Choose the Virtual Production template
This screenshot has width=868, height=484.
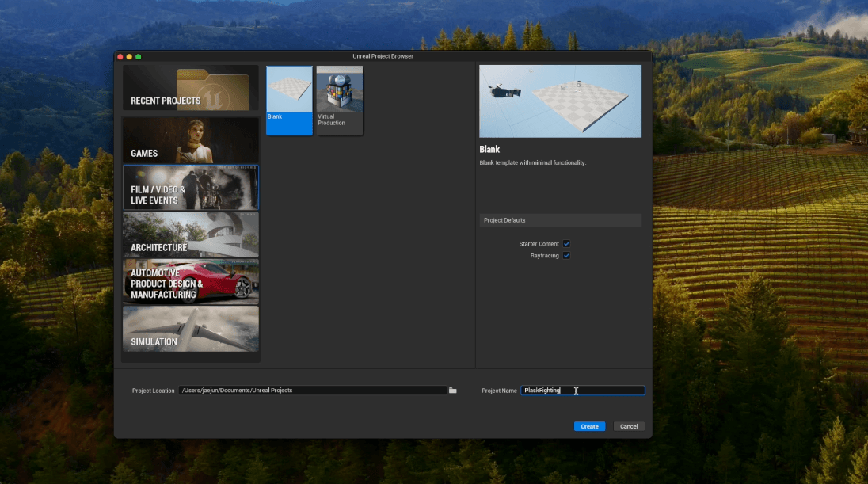coord(339,89)
